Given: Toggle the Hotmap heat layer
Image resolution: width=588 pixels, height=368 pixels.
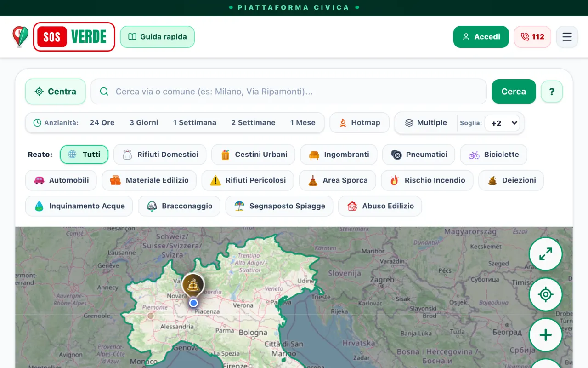Looking at the screenshot, I should coord(360,123).
